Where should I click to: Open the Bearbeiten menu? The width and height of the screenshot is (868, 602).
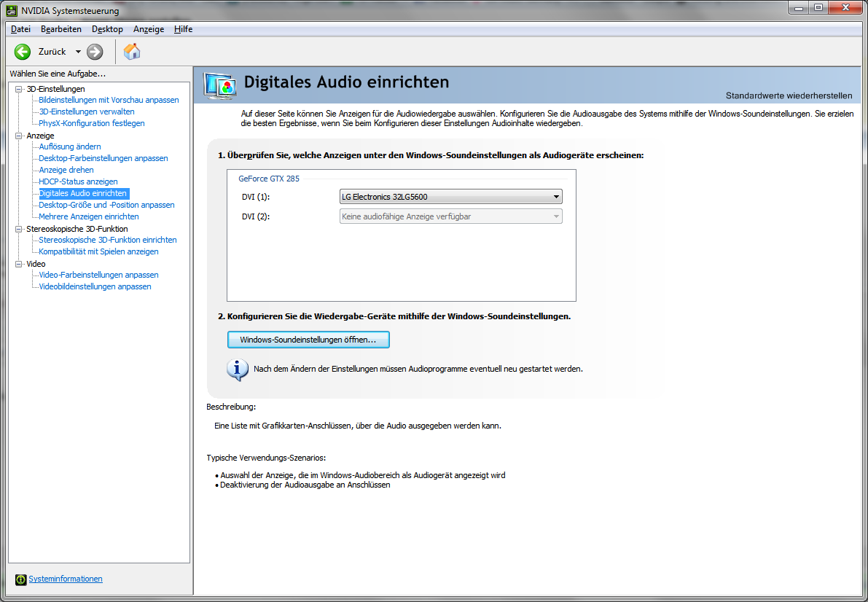61,29
